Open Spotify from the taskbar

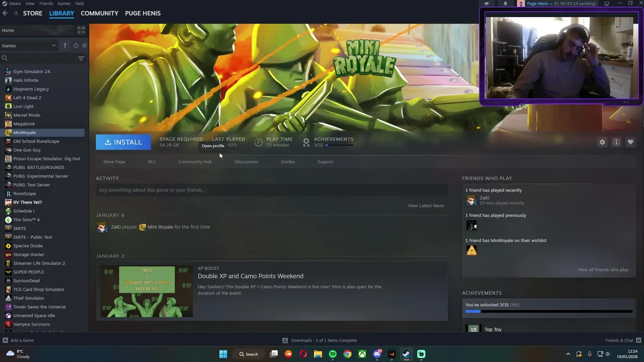333,354
